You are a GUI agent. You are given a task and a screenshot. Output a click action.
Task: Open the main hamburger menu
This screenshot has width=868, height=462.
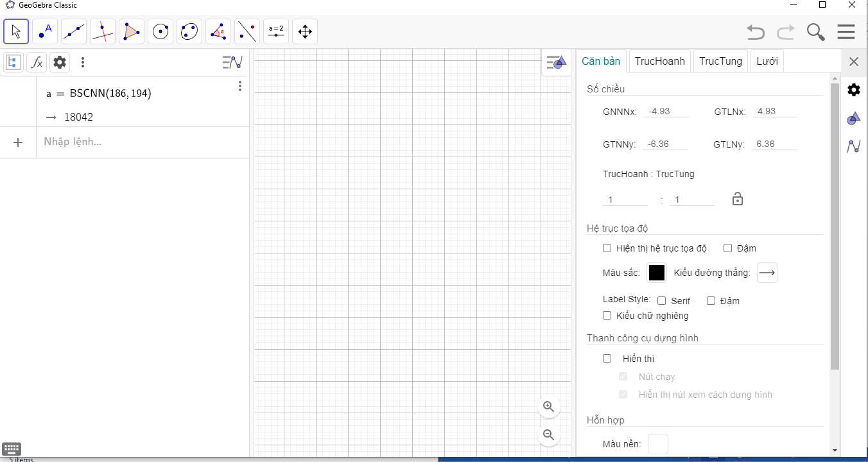pyautogui.click(x=846, y=32)
